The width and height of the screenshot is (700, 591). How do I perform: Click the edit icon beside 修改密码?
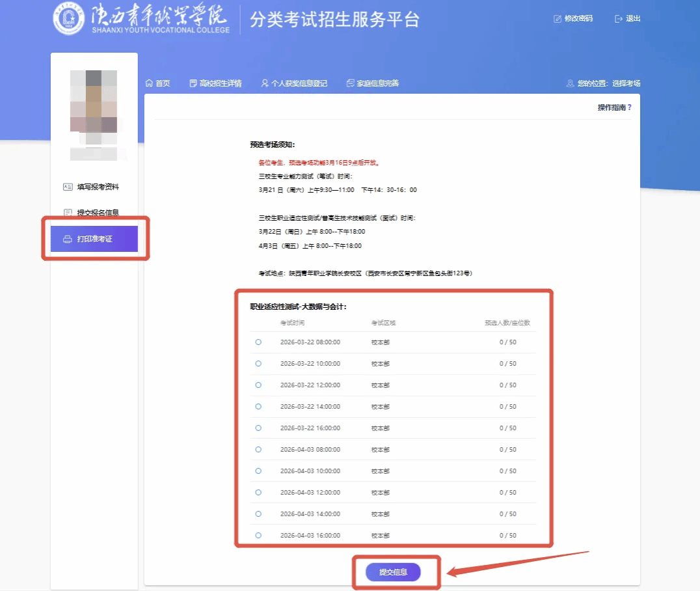click(557, 19)
